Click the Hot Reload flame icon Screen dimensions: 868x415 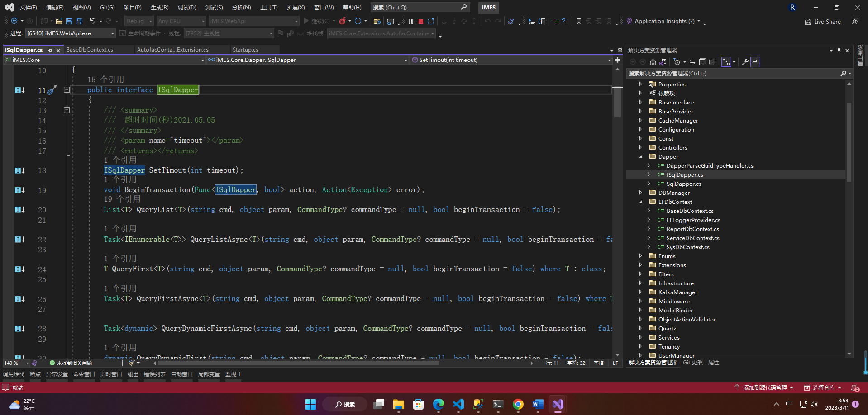coord(343,21)
